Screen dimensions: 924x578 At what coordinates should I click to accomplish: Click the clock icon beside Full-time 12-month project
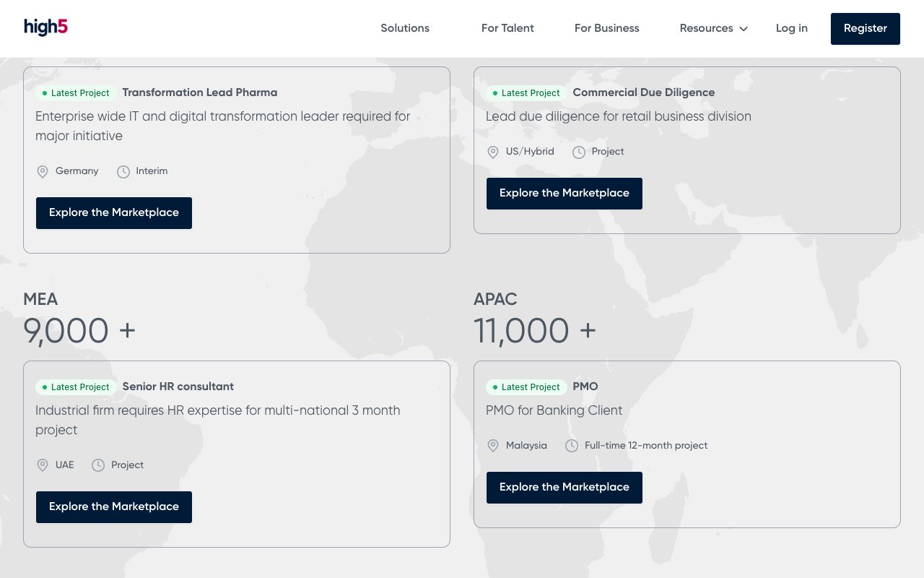click(x=572, y=447)
